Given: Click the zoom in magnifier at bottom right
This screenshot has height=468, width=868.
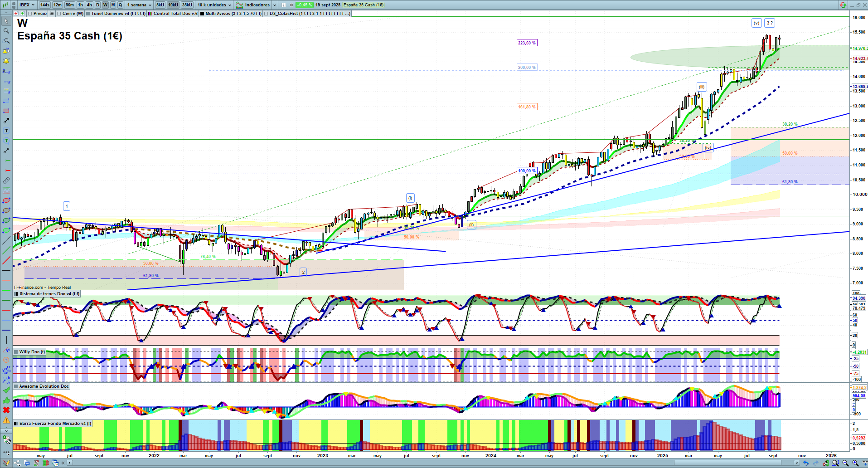Looking at the screenshot, I should (x=855, y=463).
